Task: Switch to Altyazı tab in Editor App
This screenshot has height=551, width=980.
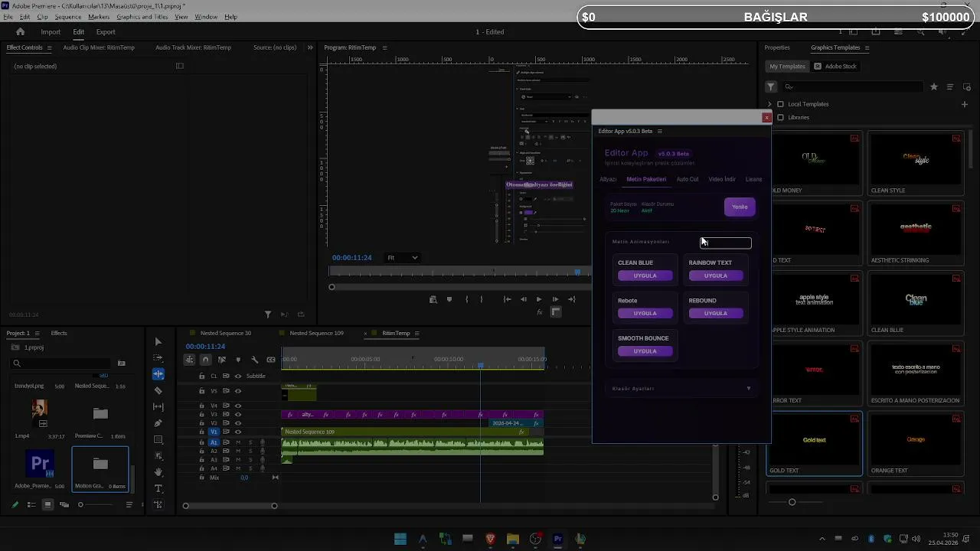Action: tap(608, 179)
